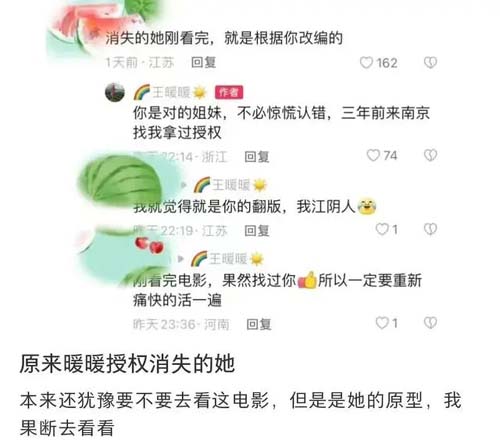Dislike the 162-likes comment via broken heart
This screenshot has height=440, width=500.
(430, 63)
